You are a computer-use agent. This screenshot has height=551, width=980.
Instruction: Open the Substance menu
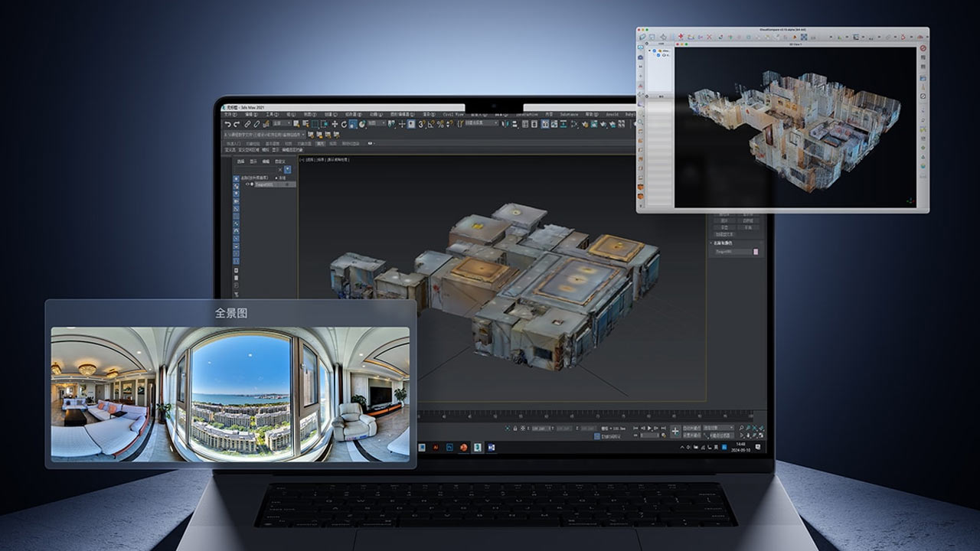(569, 115)
